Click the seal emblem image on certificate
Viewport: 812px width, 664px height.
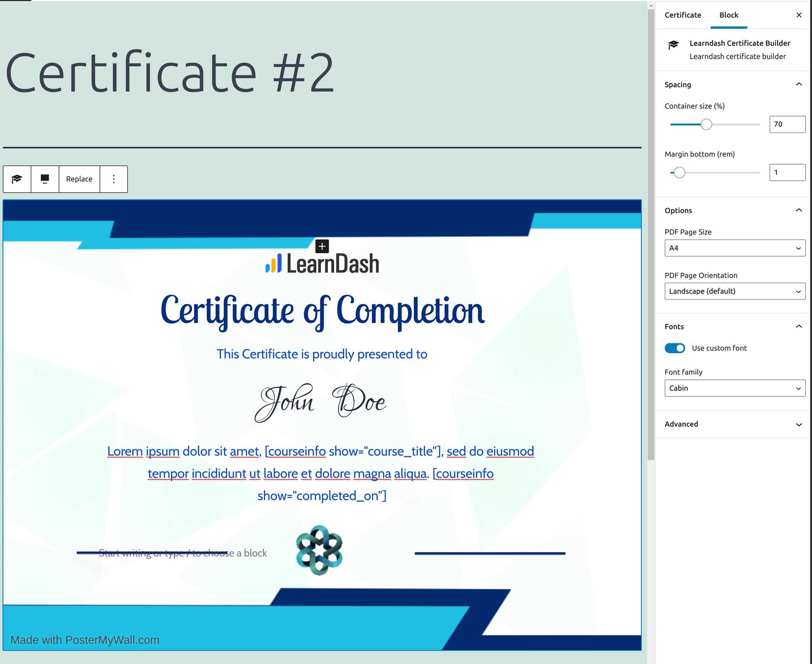[x=319, y=550]
